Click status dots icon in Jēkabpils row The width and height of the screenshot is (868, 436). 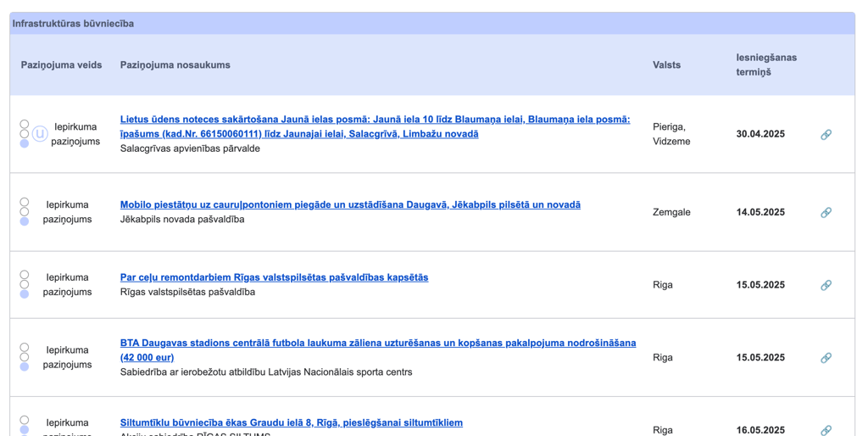pyautogui.click(x=25, y=211)
